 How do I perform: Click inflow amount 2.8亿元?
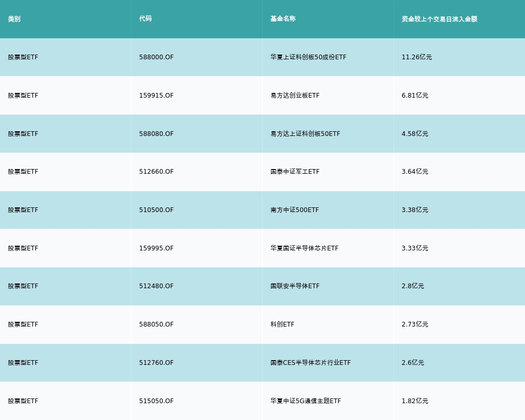(413, 286)
